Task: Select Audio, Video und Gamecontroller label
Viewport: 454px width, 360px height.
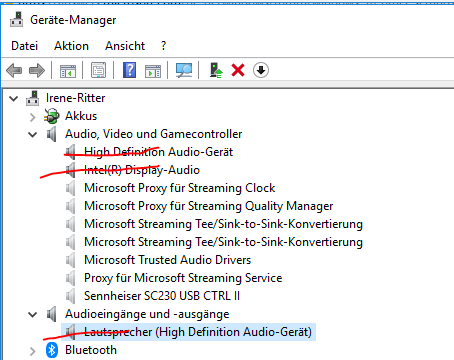Action: point(154,134)
